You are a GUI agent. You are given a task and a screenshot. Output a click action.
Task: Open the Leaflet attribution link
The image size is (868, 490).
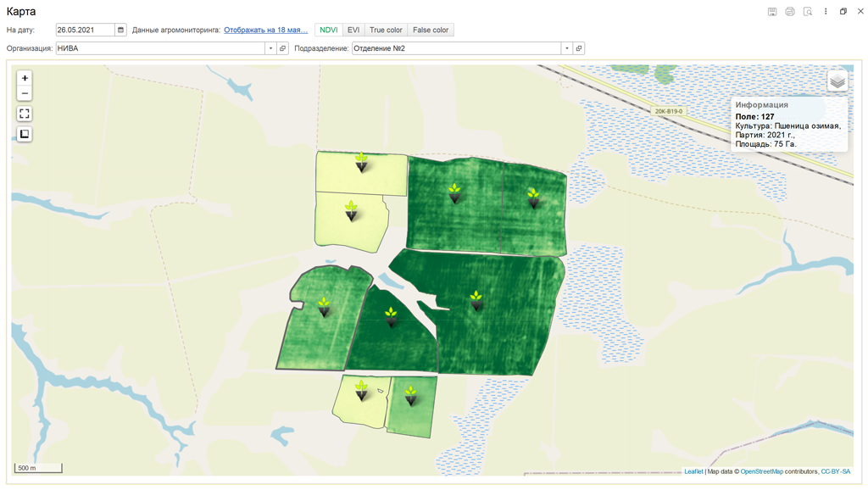click(693, 471)
